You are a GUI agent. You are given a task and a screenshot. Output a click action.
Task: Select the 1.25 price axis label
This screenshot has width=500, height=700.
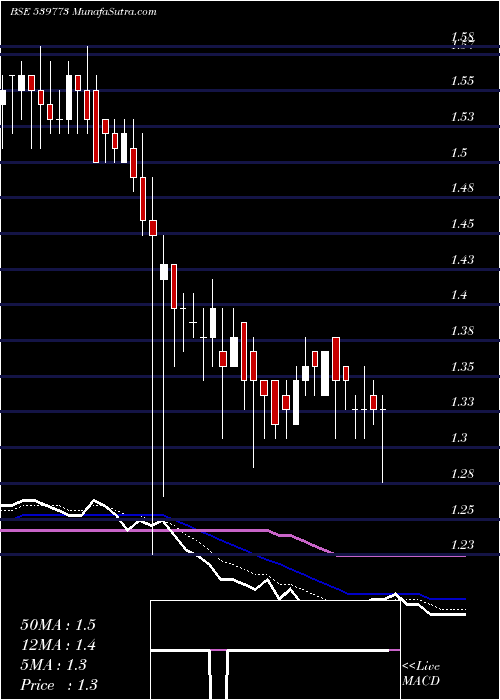click(x=462, y=509)
